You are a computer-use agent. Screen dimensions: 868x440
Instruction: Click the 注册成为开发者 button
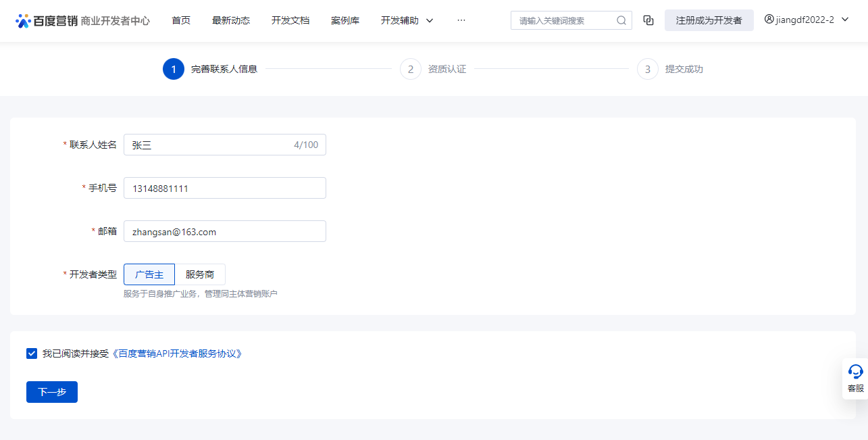coord(709,20)
